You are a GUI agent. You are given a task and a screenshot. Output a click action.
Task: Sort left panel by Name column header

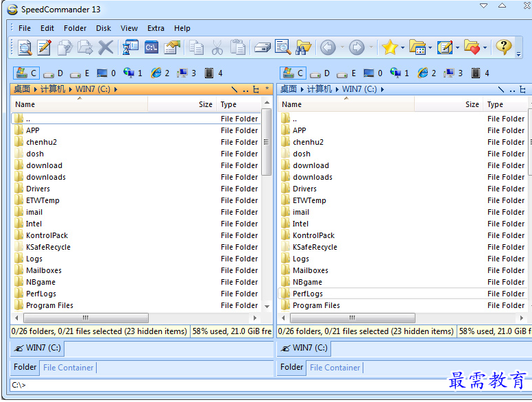point(80,104)
